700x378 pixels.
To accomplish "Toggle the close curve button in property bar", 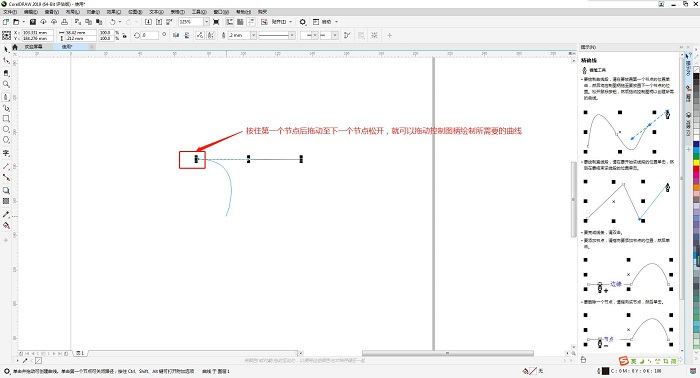I will pyautogui.click(x=347, y=35).
